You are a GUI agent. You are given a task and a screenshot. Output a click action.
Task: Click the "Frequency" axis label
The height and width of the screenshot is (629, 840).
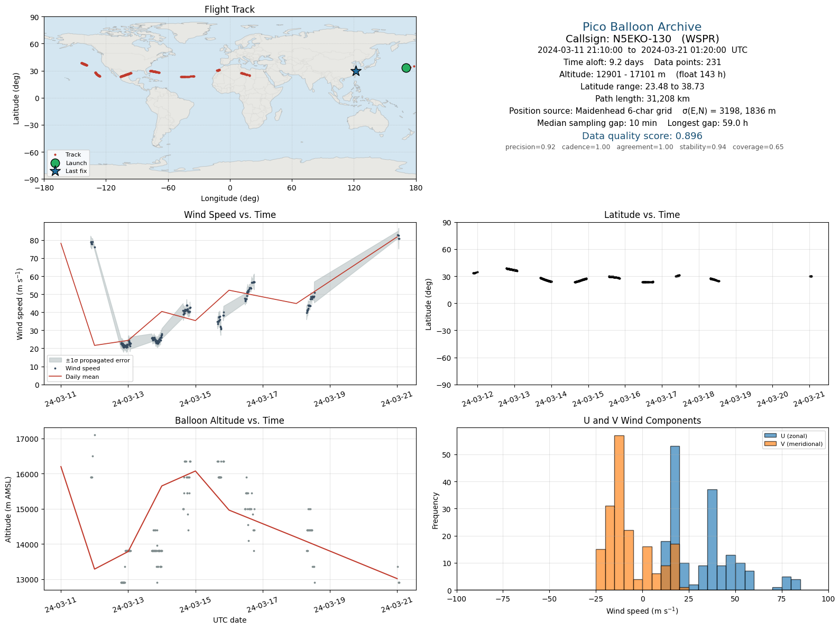pos(436,511)
